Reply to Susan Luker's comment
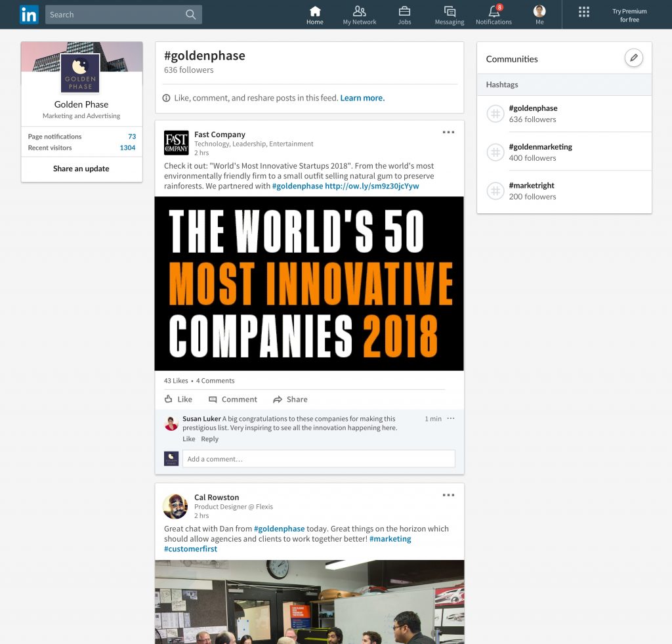 pos(210,439)
